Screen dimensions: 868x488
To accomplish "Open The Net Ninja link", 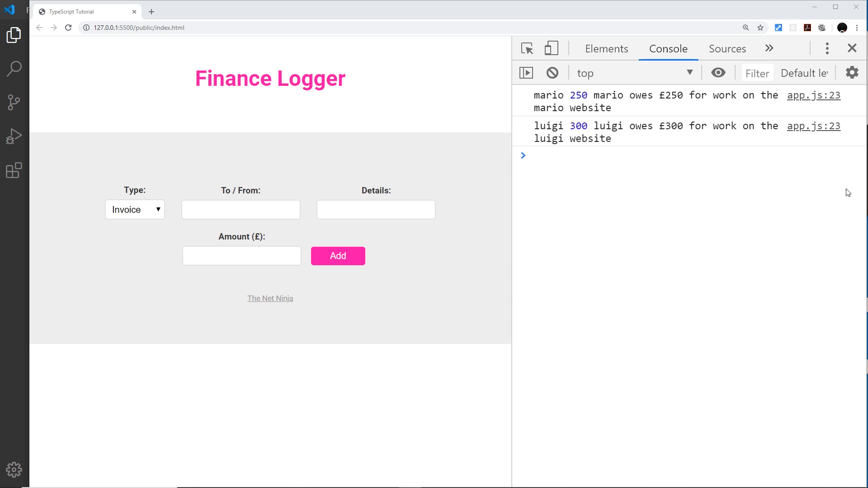I will pyautogui.click(x=270, y=298).
